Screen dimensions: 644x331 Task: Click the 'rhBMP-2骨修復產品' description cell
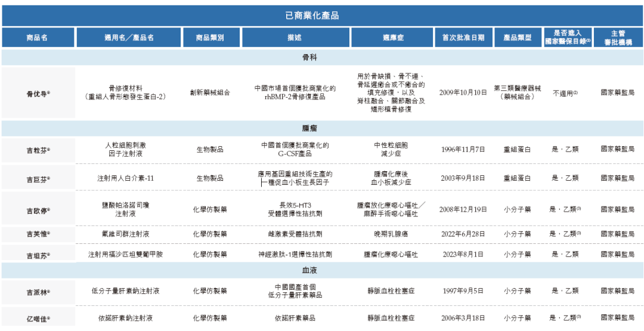295,92
